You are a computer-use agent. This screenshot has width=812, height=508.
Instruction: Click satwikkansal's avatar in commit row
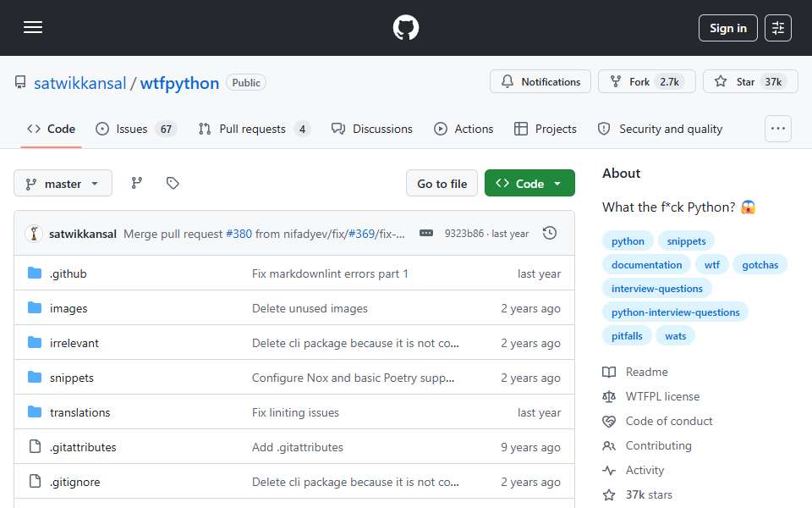point(34,234)
